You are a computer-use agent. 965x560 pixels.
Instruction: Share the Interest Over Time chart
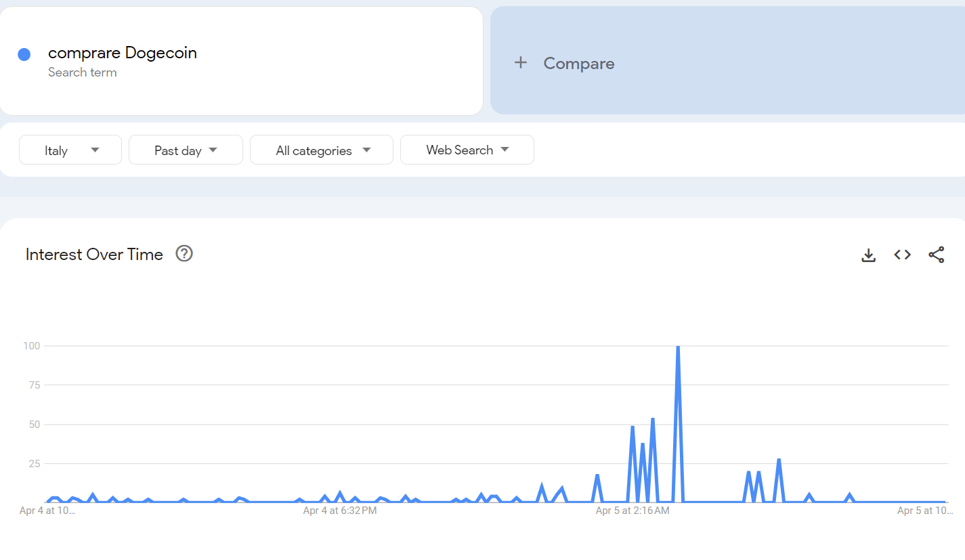pyautogui.click(x=937, y=255)
